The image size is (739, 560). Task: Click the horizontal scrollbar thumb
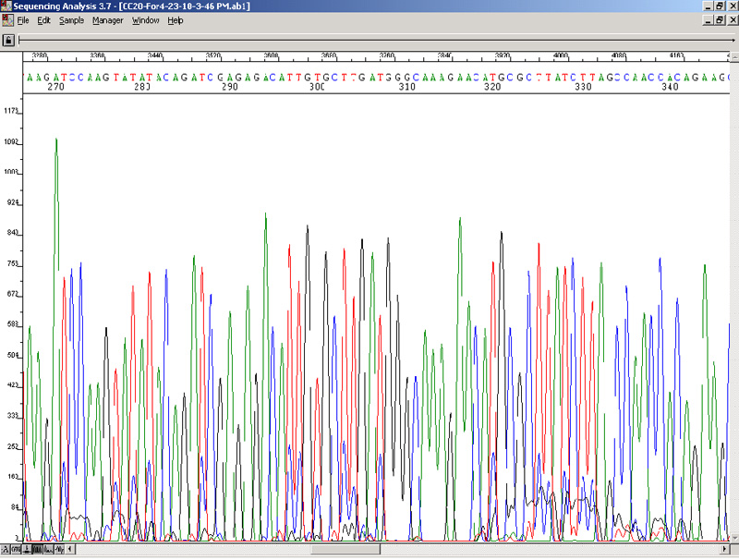pos(345,549)
